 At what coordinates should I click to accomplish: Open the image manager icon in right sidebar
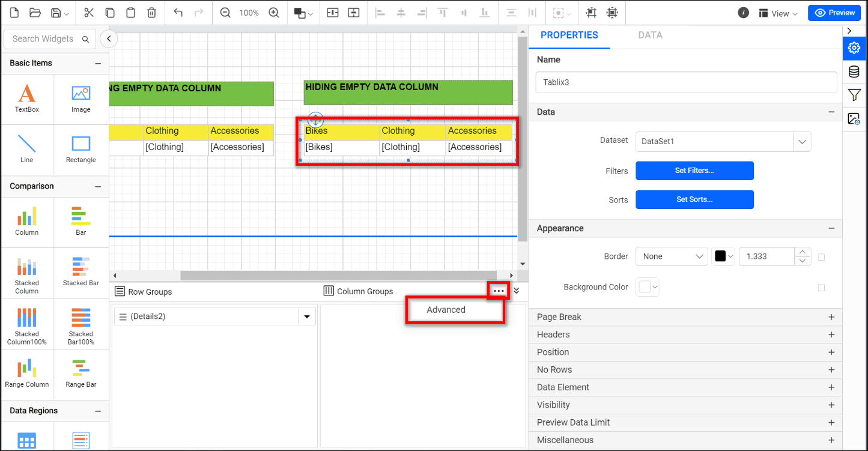[854, 118]
